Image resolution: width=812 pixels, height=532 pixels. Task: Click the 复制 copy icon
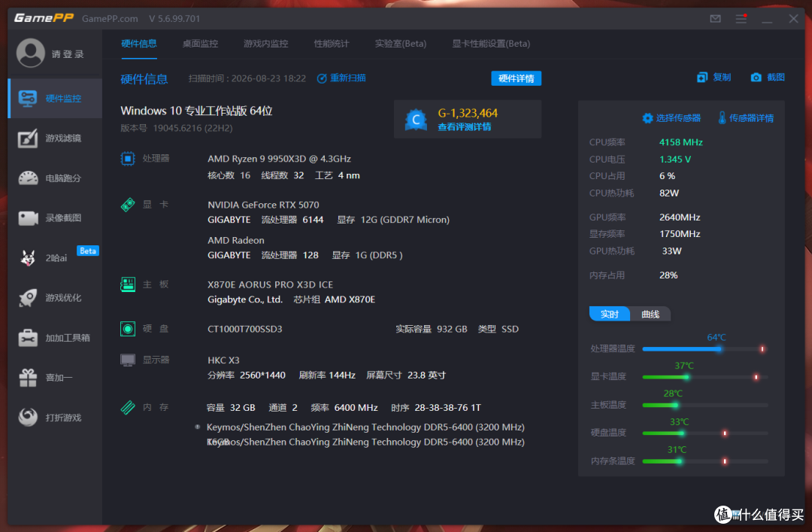pyautogui.click(x=702, y=78)
